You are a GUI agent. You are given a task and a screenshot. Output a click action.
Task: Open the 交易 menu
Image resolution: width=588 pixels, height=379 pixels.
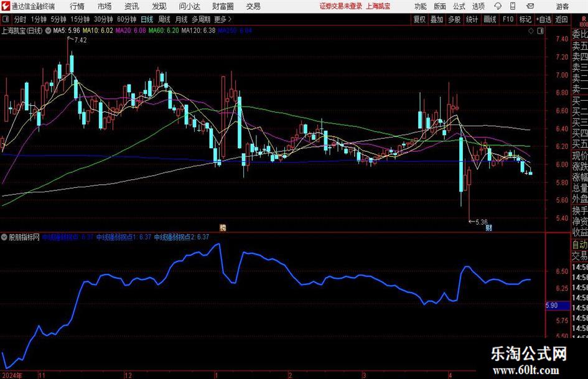tap(253, 6)
